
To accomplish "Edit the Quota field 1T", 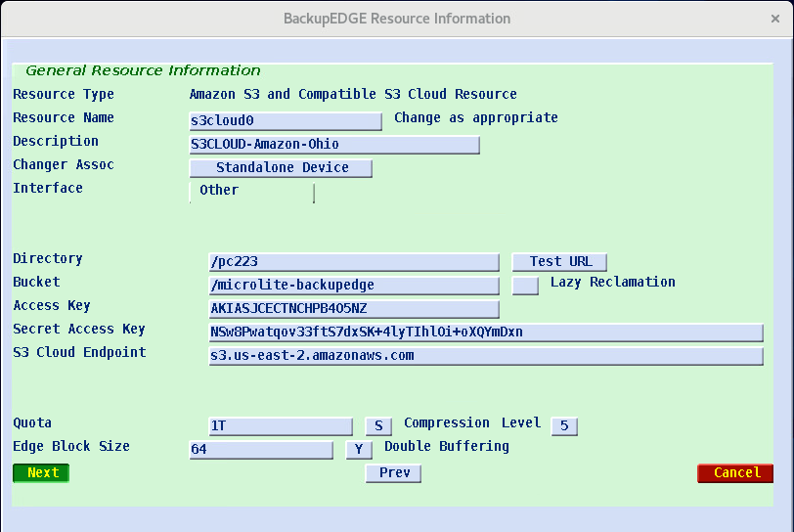I will coord(281,426).
